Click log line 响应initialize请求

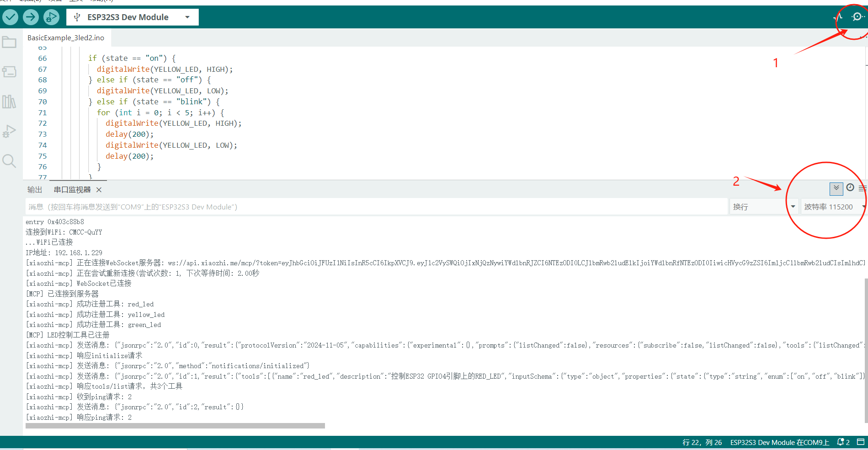(x=84, y=356)
